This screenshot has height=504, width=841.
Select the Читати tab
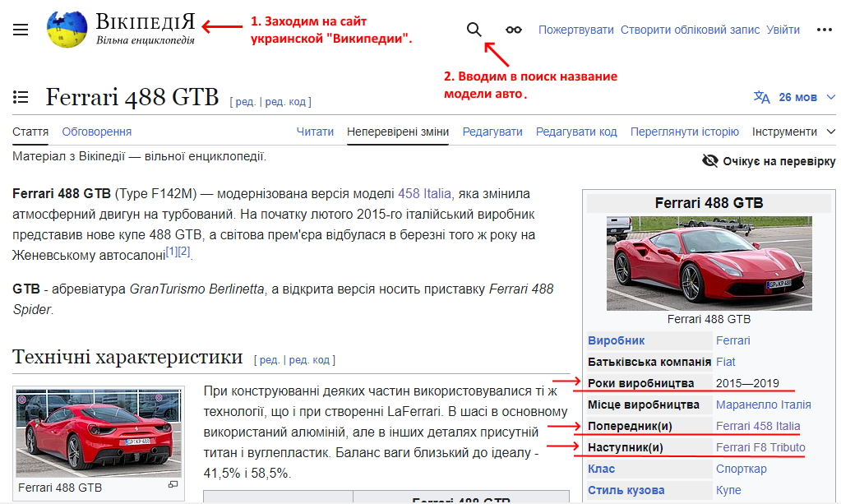tap(315, 132)
